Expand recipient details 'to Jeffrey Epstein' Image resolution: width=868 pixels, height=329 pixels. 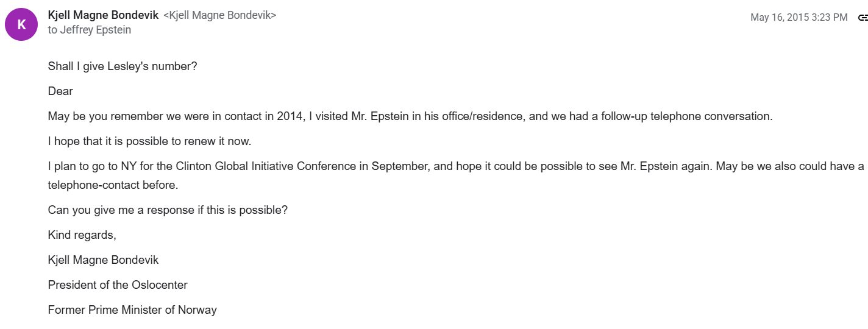click(x=90, y=30)
